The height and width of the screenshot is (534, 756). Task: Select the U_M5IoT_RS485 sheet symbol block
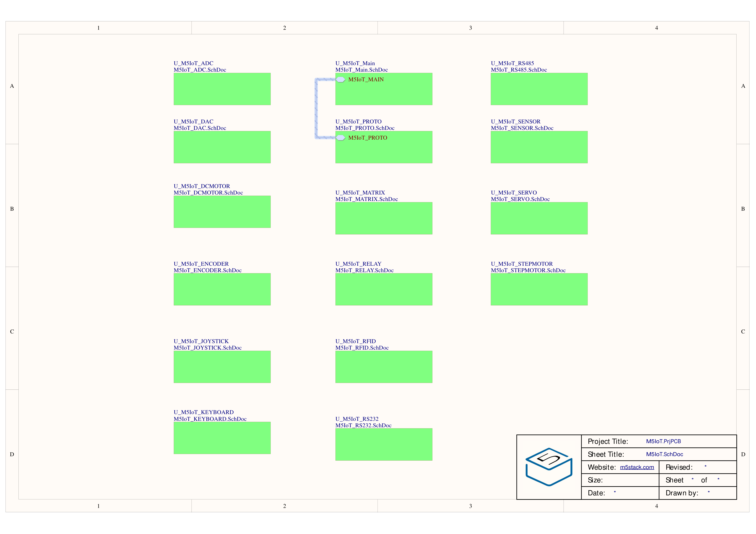pyautogui.click(x=539, y=89)
